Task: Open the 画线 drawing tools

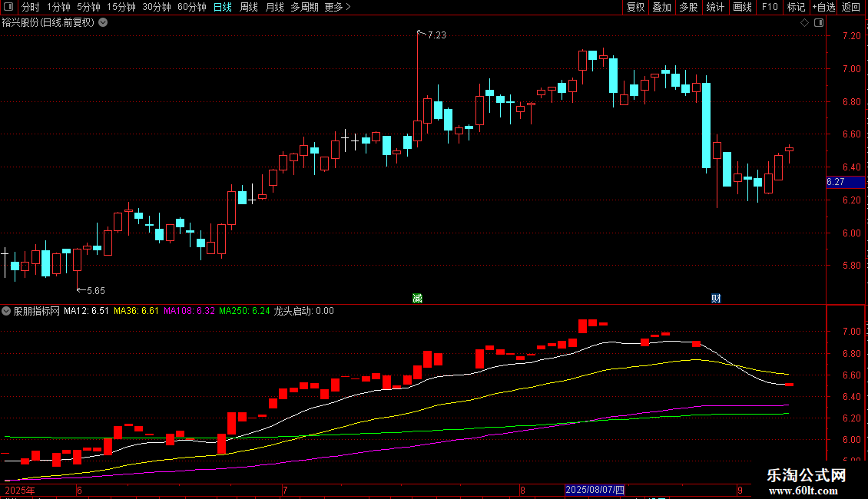Action: tap(742, 7)
